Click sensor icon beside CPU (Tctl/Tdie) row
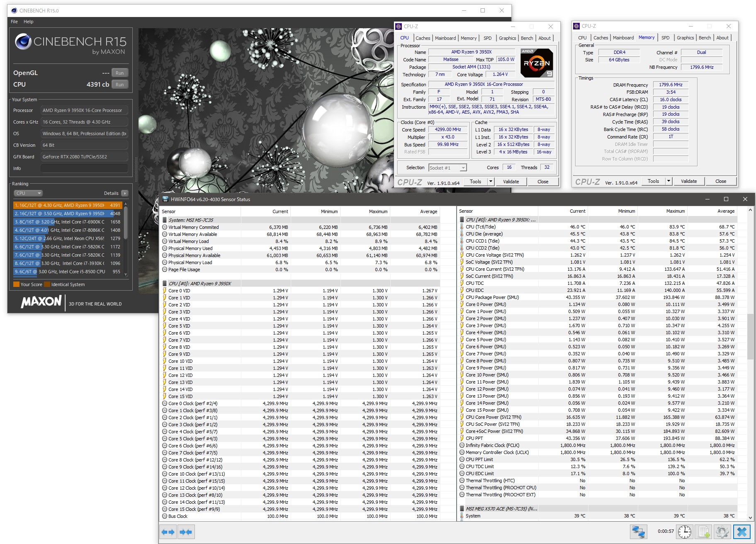This screenshot has width=756, height=544. (x=462, y=227)
